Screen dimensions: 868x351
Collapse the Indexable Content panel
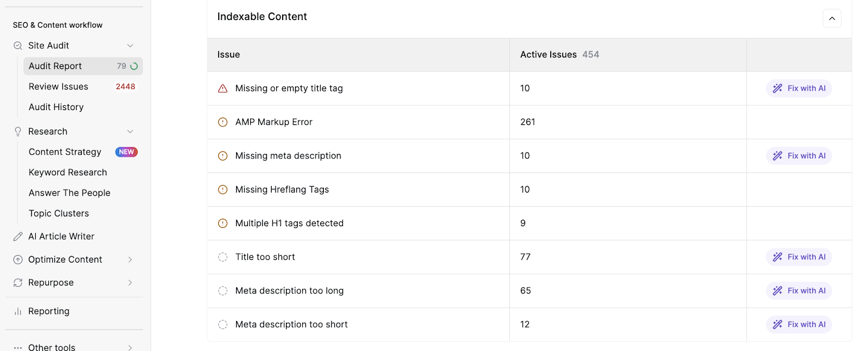click(831, 18)
